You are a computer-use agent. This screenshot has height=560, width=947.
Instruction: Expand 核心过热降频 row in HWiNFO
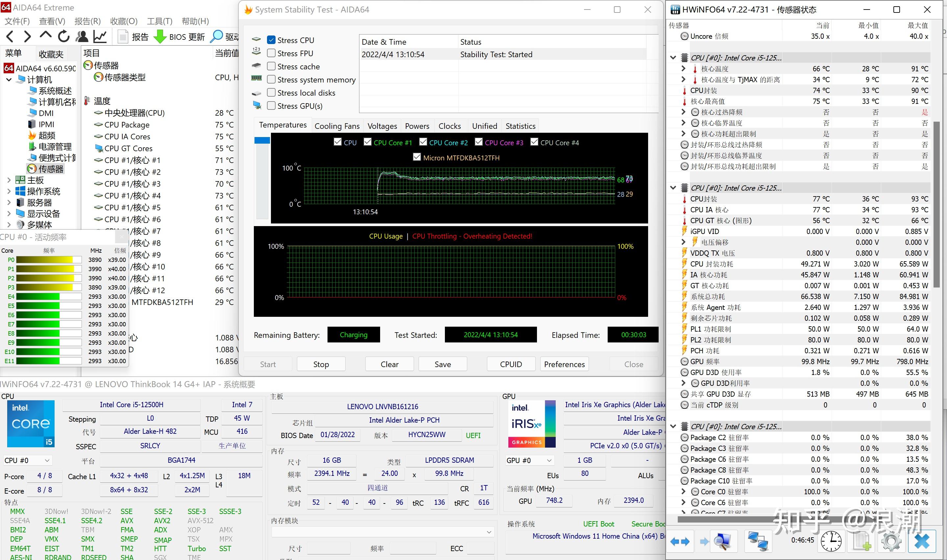pyautogui.click(x=683, y=112)
